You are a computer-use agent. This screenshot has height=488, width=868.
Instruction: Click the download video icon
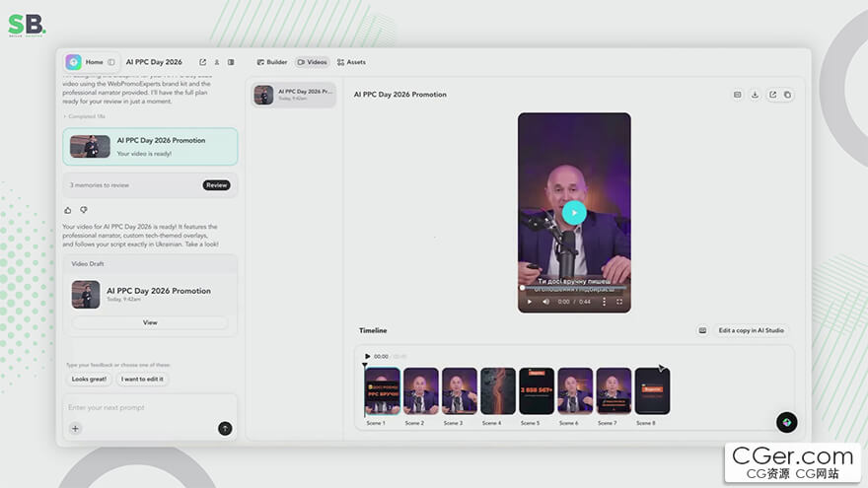[x=755, y=95]
